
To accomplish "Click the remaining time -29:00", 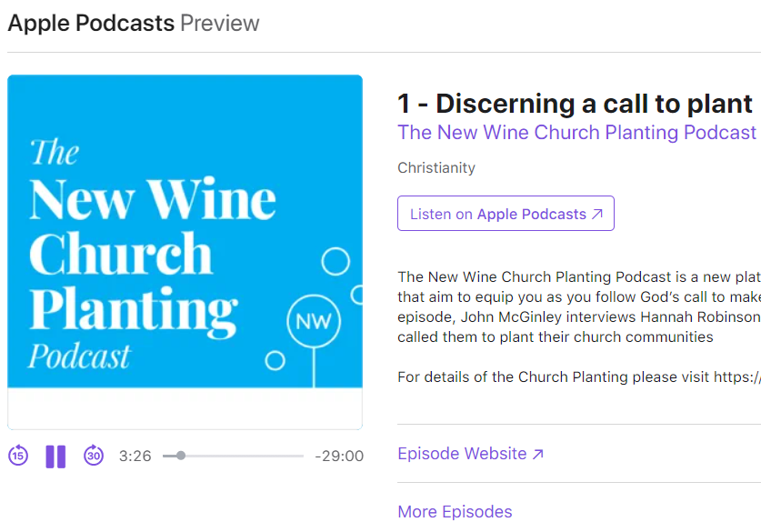I will point(339,456).
